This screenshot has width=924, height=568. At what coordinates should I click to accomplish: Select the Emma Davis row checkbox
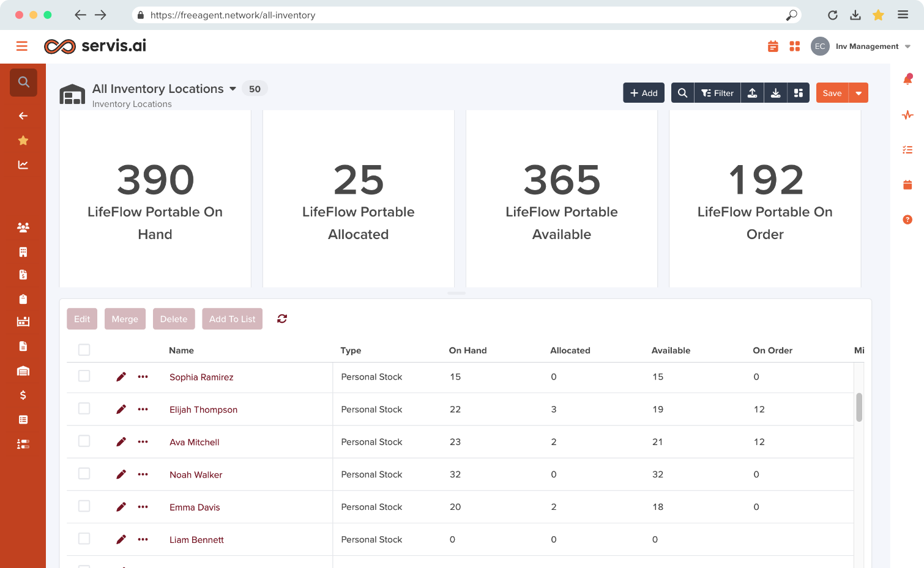click(84, 506)
